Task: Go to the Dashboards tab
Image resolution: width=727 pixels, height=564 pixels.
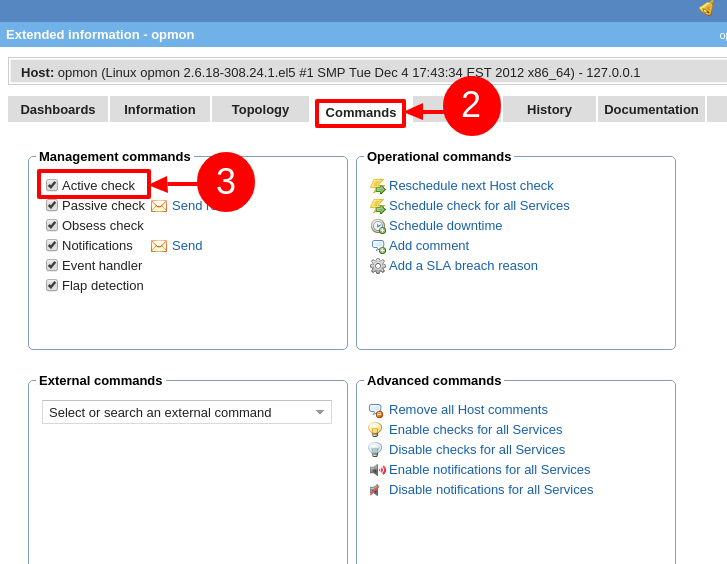Action: click(x=58, y=109)
